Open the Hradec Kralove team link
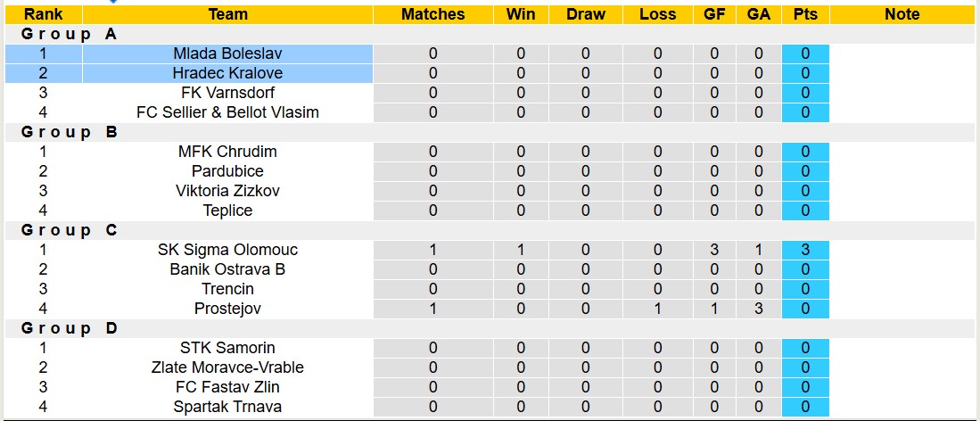Screen dimensions: 980x421 [227, 73]
